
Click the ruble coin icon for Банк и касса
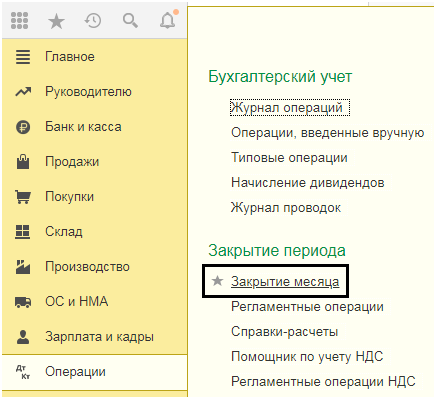pyautogui.click(x=23, y=127)
